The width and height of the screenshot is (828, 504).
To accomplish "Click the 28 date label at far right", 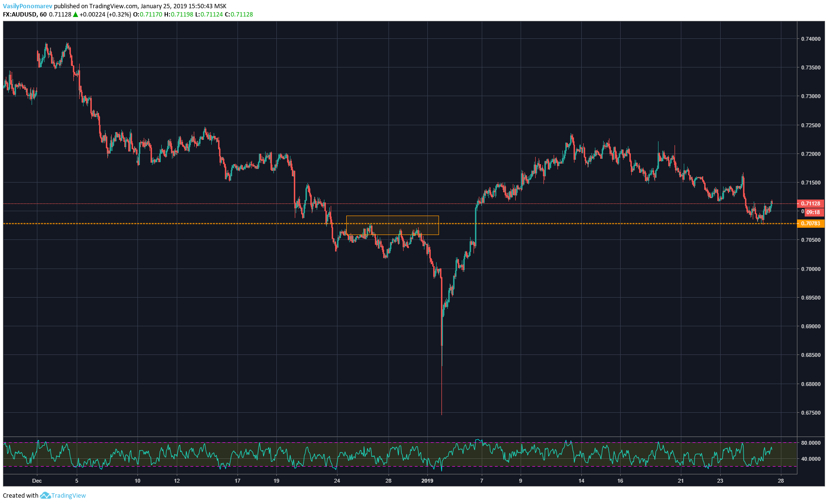I will tap(780, 481).
